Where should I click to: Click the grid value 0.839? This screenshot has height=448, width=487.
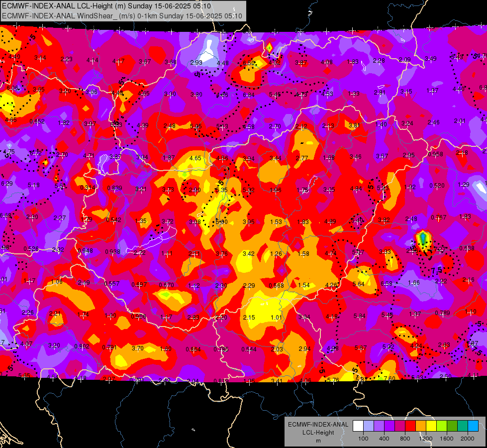tap(114, 188)
